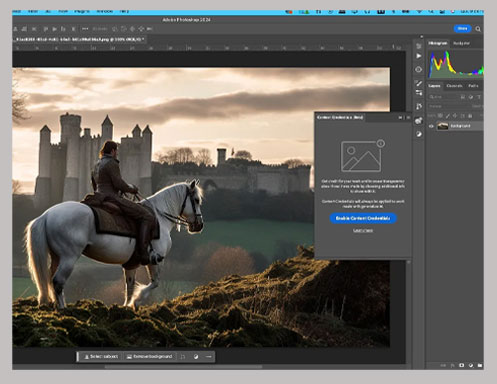Screen dimensions: 497x384
Task: Toggle the pixel layer filter icon
Action: (463, 97)
